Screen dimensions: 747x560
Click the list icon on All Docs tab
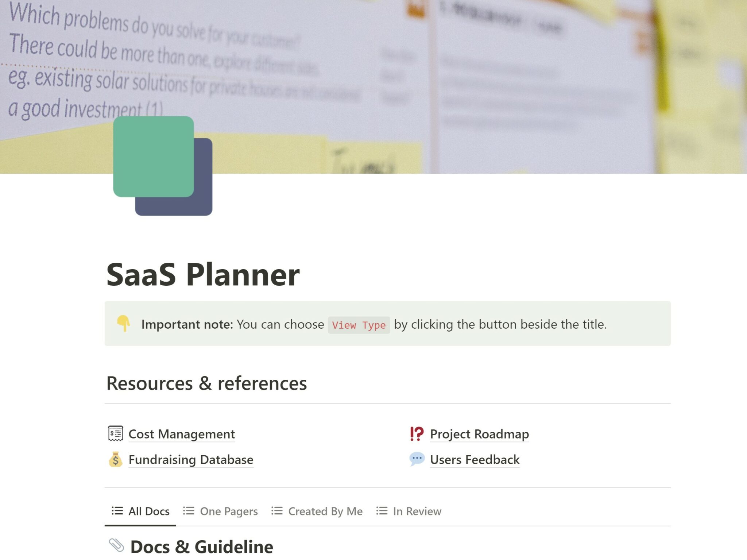click(x=117, y=511)
